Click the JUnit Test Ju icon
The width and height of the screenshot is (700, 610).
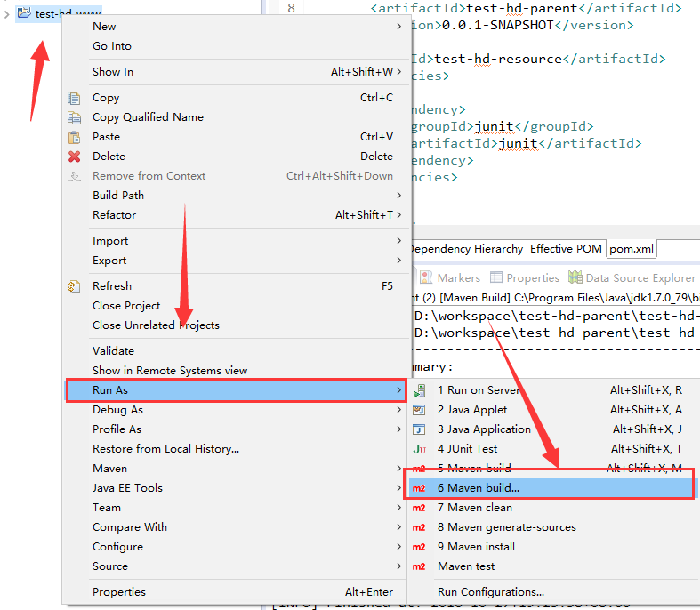point(419,449)
